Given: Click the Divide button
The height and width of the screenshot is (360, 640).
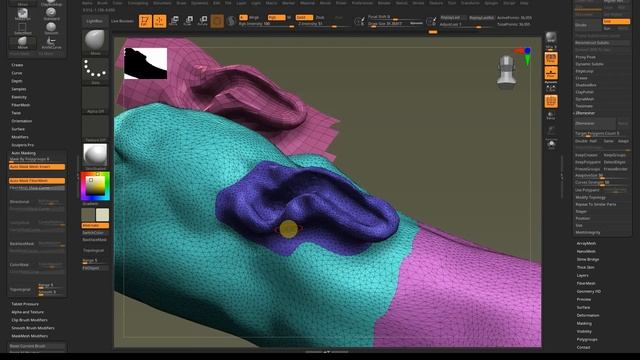Looking at the screenshot, I should (x=588, y=25).
